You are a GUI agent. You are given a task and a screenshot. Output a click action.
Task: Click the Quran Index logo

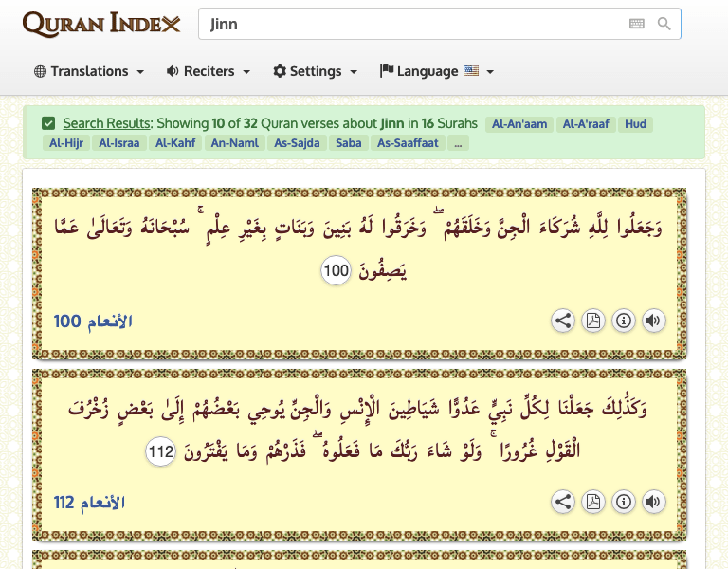click(101, 25)
